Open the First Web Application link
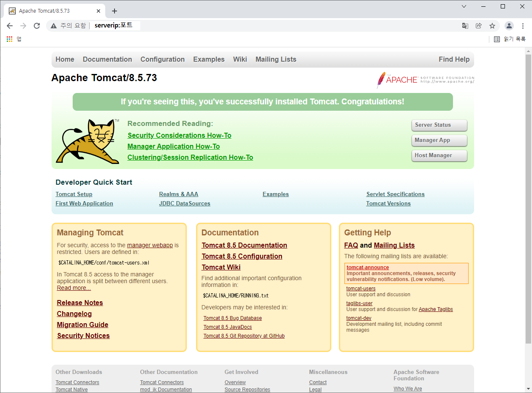Image resolution: width=532 pixels, height=393 pixels. pyautogui.click(x=85, y=204)
